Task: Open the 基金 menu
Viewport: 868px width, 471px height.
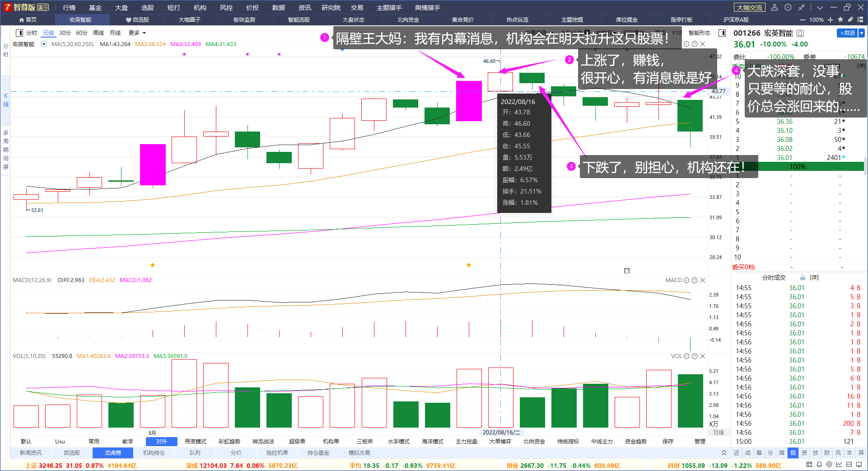Action: coord(95,8)
